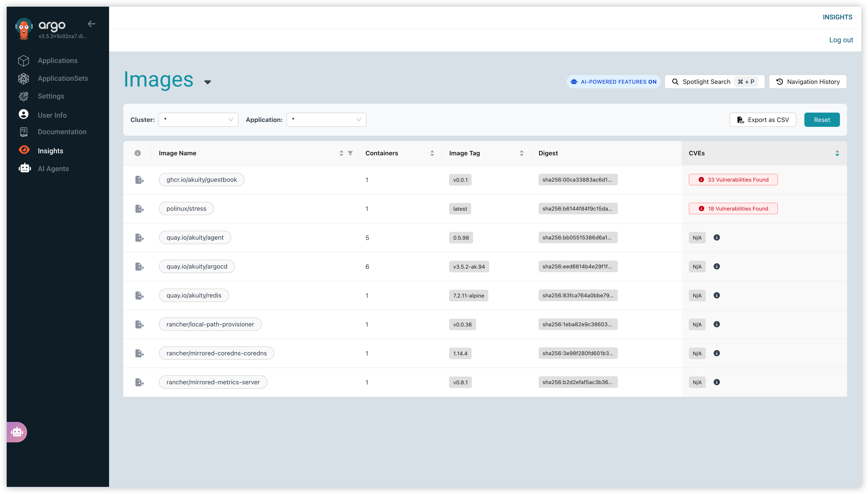Open Applications from the sidebar
The height and width of the screenshot is (494, 868).
click(x=58, y=60)
